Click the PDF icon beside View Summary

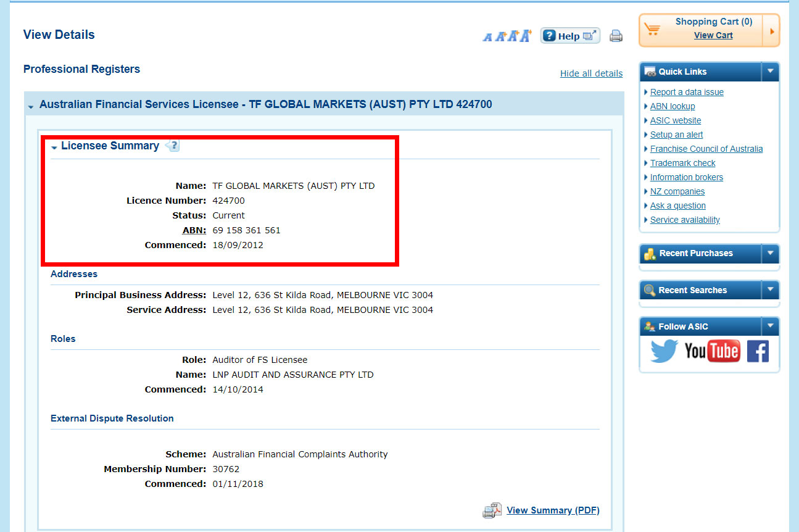pos(492,510)
